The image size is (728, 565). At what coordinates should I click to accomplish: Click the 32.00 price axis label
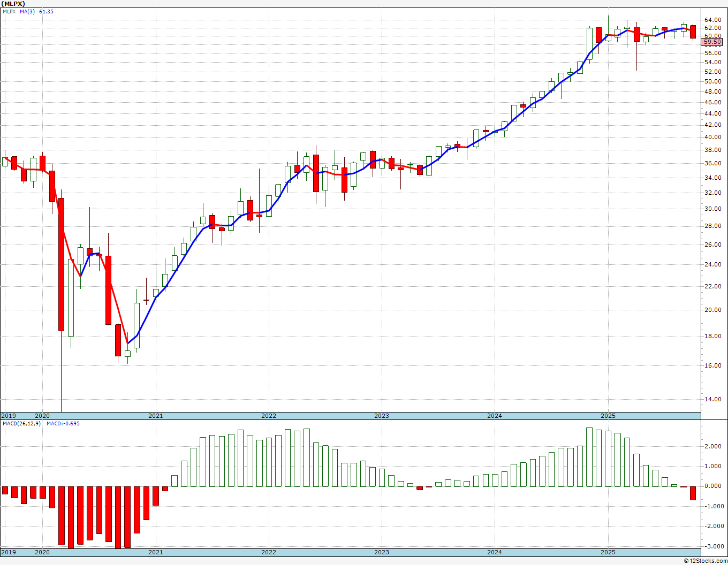pos(712,193)
